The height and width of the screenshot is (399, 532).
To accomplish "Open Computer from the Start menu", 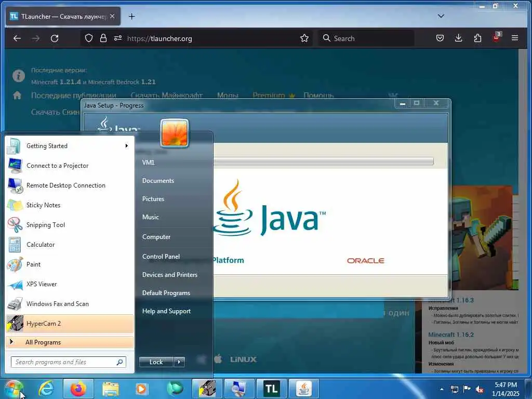I will (x=156, y=237).
